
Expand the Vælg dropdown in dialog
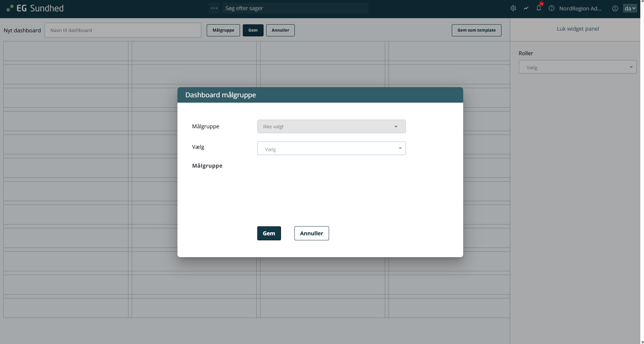(x=331, y=148)
